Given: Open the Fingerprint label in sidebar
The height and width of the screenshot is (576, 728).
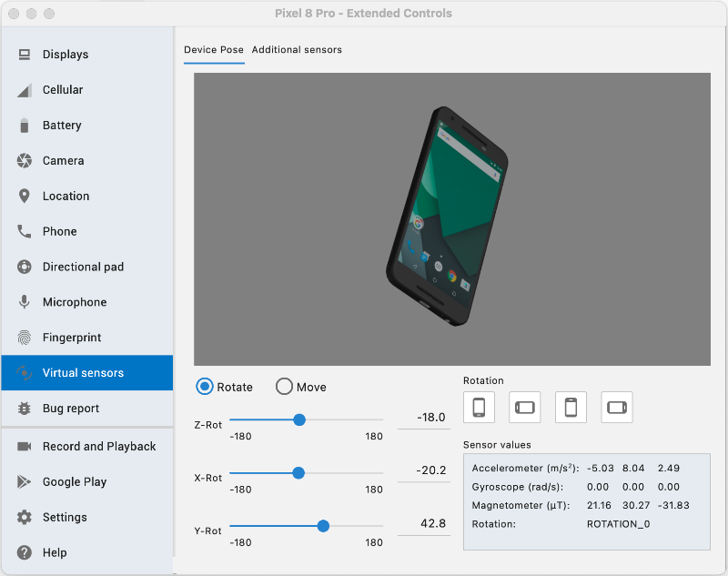Looking at the screenshot, I should [x=72, y=338].
